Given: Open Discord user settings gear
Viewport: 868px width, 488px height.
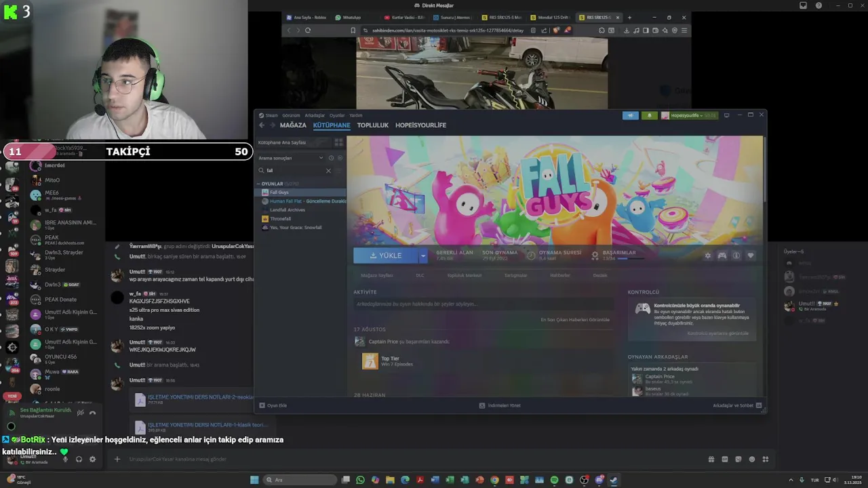Looking at the screenshot, I should pyautogui.click(x=93, y=460).
